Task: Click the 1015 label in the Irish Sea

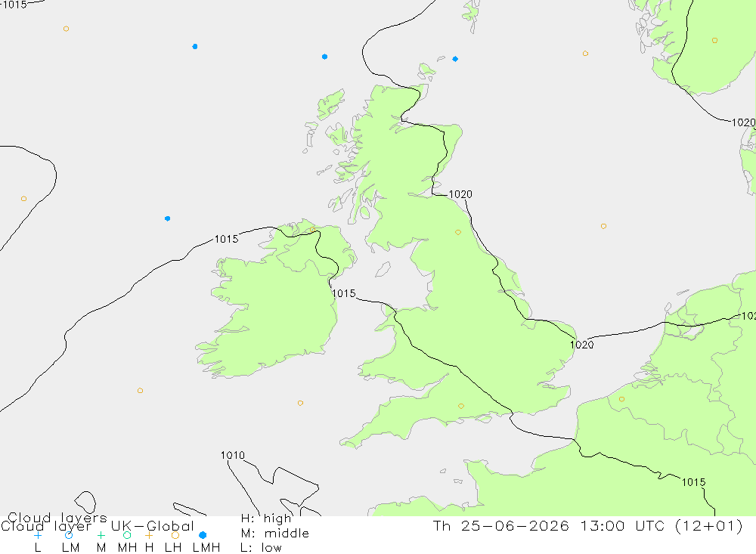Action: (x=344, y=294)
